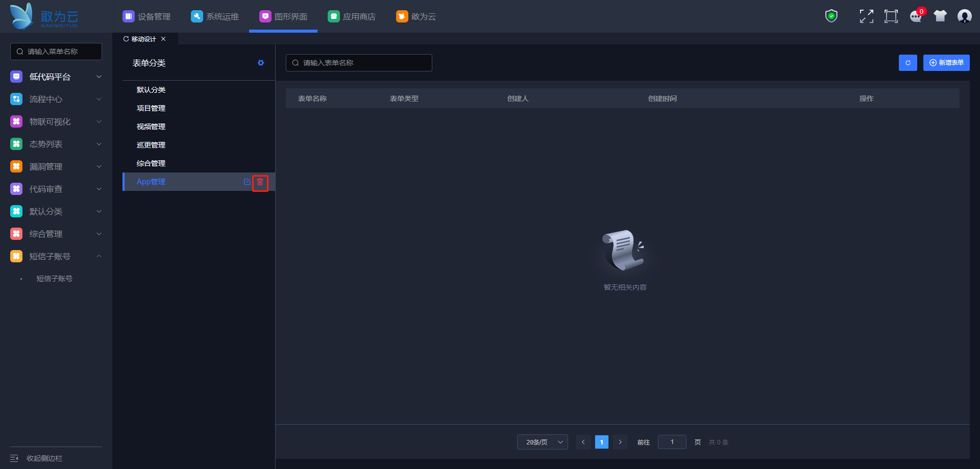Select the App管理 form category
This screenshot has width=980, height=469.
(151, 182)
